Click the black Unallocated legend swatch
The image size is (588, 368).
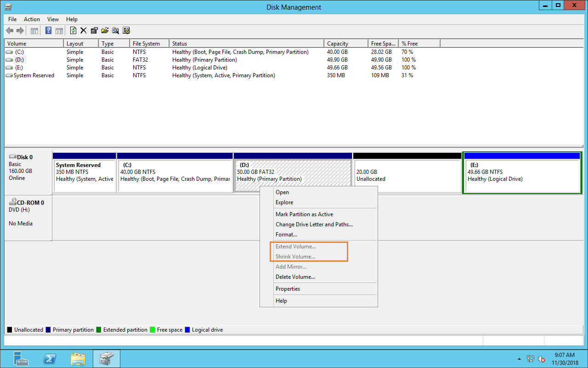pyautogui.click(x=10, y=330)
